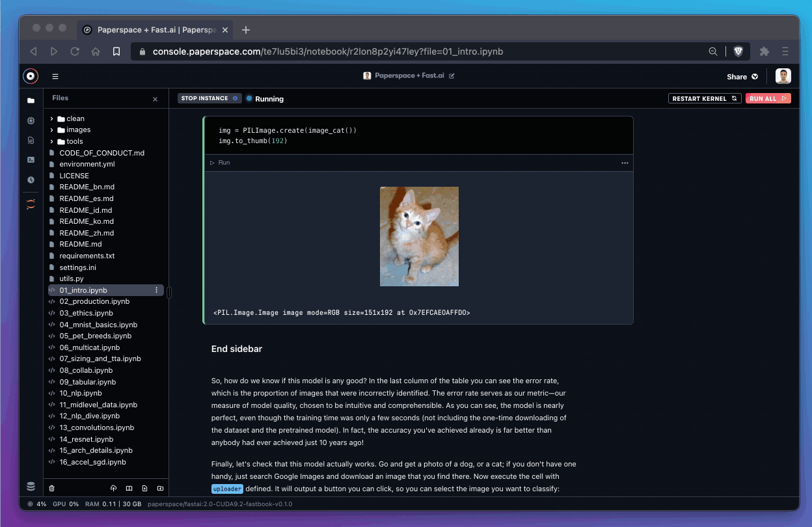Click the Brave shields lion icon
Viewport: 812px width, 527px height.
coord(738,51)
